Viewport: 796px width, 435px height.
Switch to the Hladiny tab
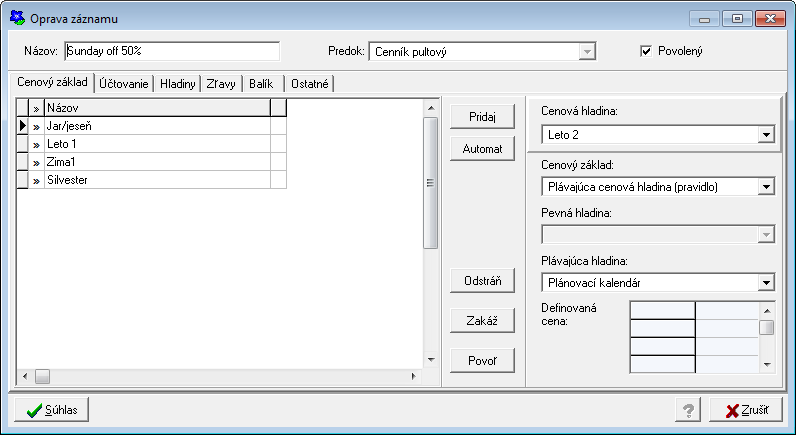pyautogui.click(x=178, y=84)
